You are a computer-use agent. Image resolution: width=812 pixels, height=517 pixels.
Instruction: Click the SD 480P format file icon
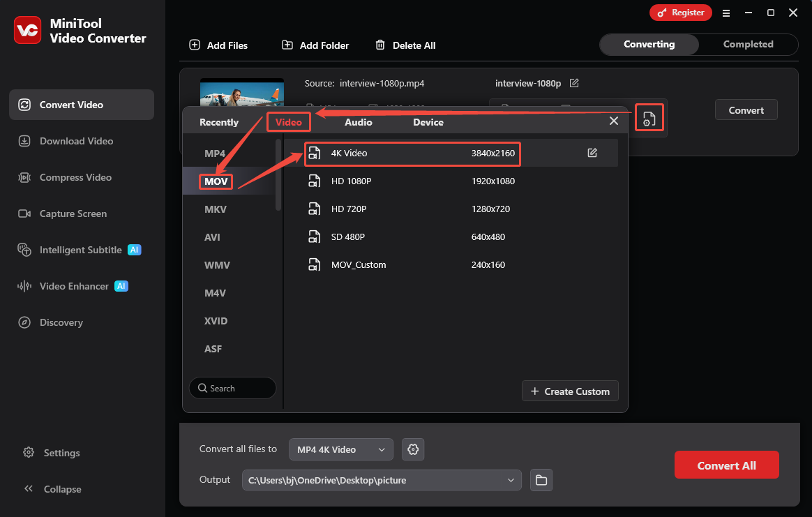click(315, 237)
